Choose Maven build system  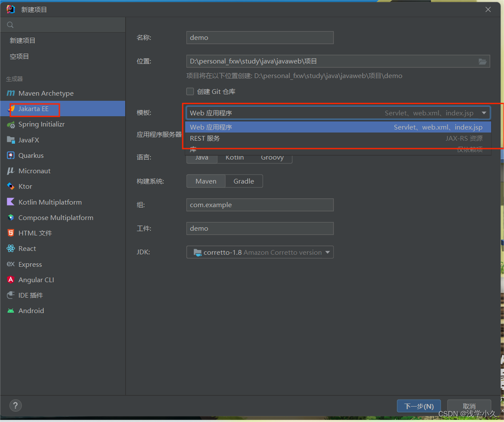point(206,181)
